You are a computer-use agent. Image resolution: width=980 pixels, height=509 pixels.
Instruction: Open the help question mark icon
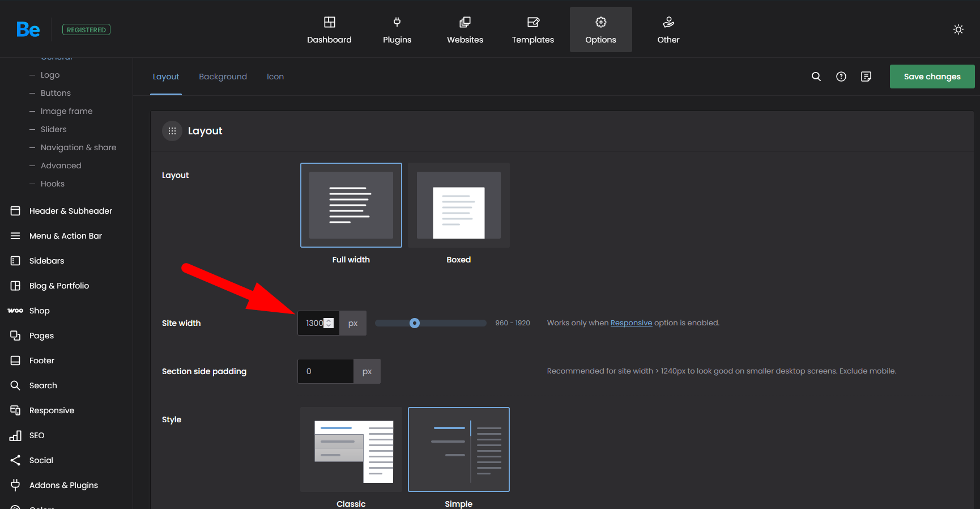[841, 77]
